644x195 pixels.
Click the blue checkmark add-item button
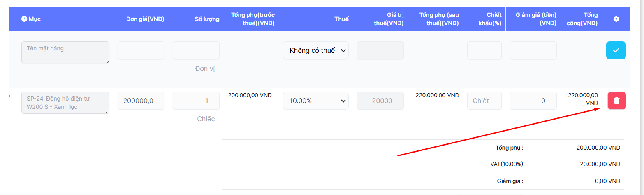pyautogui.click(x=616, y=50)
